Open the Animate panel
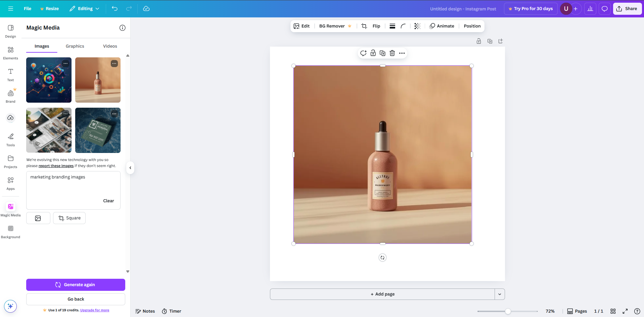Image resolution: width=644 pixels, height=317 pixels. click(442, 26)
